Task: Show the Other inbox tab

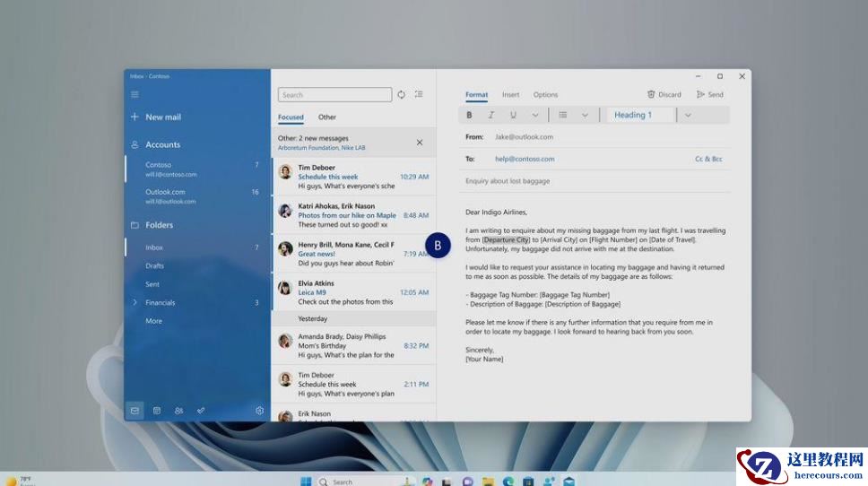Action: (x=327, y=117)
